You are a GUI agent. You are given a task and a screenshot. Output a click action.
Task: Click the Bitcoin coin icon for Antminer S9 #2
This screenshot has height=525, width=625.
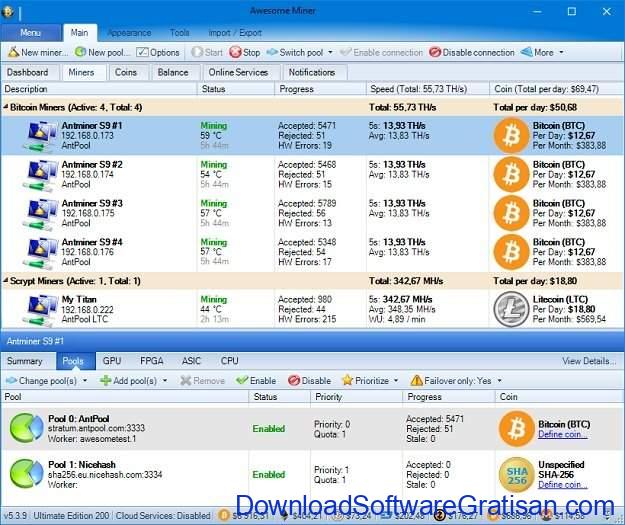[511, 175]
